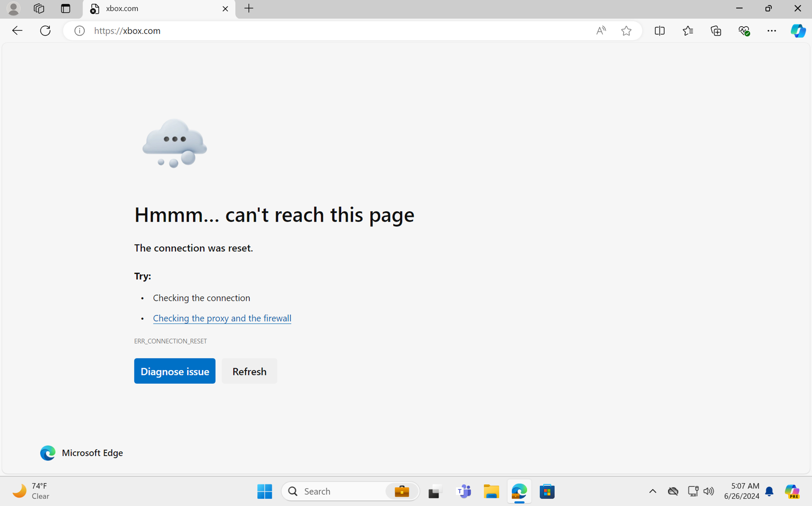This screenshot has width=812, height=506.
Task: Expand hidden icons in the system tray
Action: 653,491
